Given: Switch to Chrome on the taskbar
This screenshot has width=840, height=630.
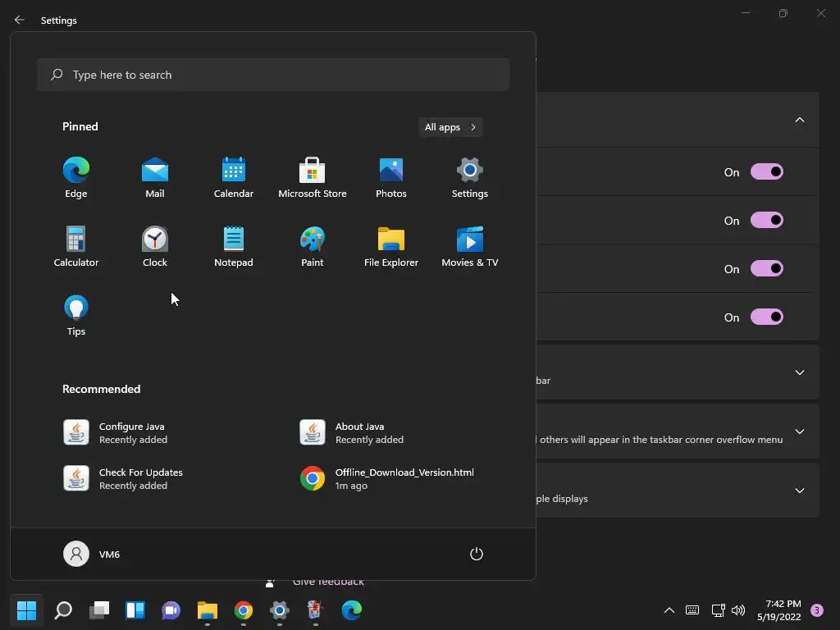Looking at the screenshot, I should 243,610.
